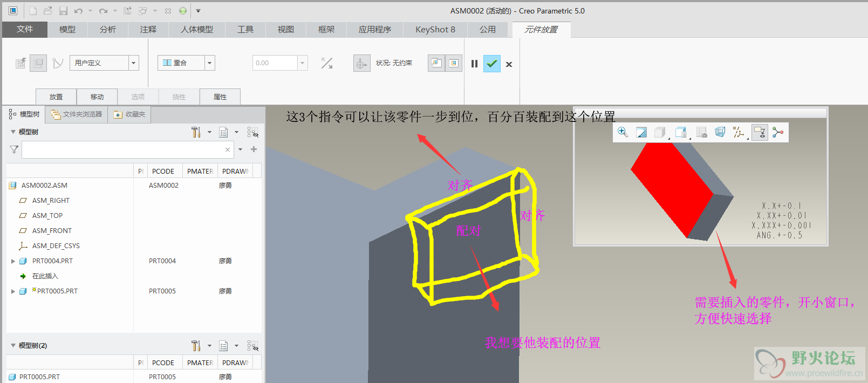
Task: Select the 元件放置 tab
Action: [x=541, y=30]
